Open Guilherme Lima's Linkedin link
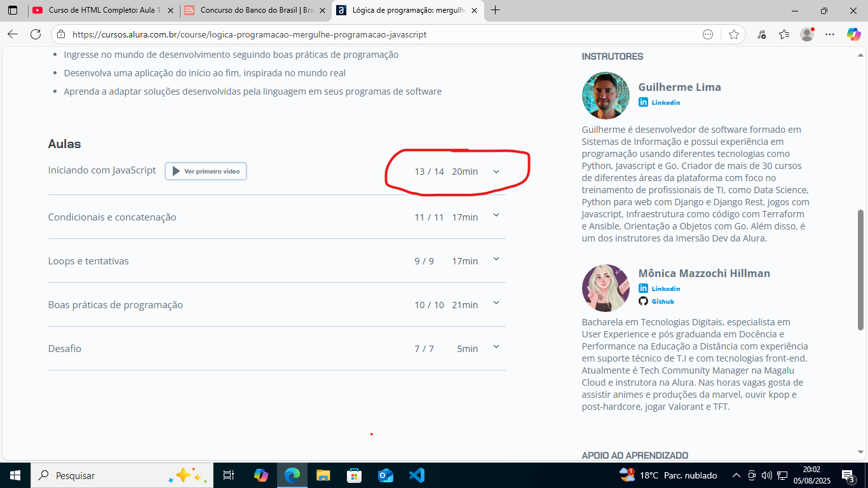 [660, 102]
